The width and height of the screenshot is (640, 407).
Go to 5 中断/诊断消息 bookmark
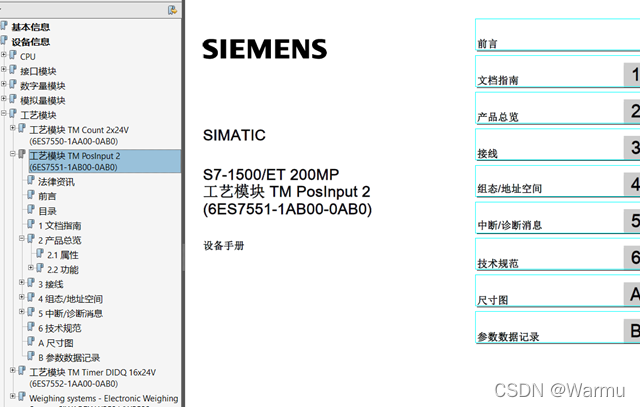(x=70, y=314)
